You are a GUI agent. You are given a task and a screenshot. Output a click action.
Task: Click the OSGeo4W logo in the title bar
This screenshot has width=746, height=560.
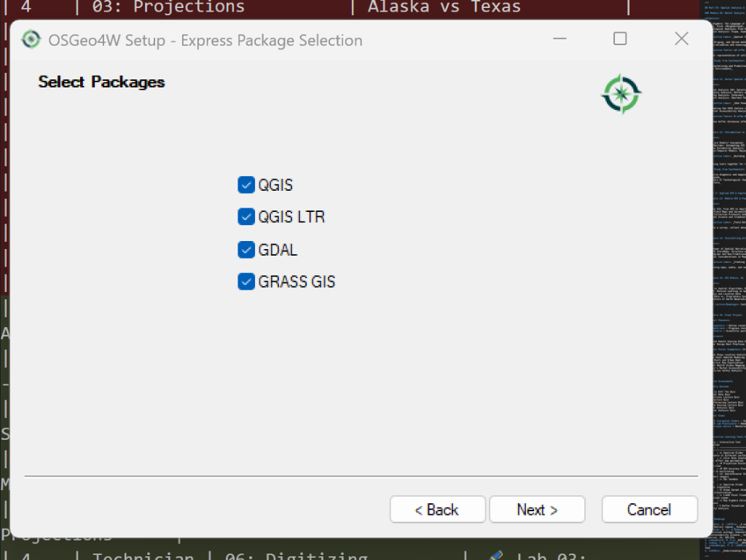[x=30, y=40]
